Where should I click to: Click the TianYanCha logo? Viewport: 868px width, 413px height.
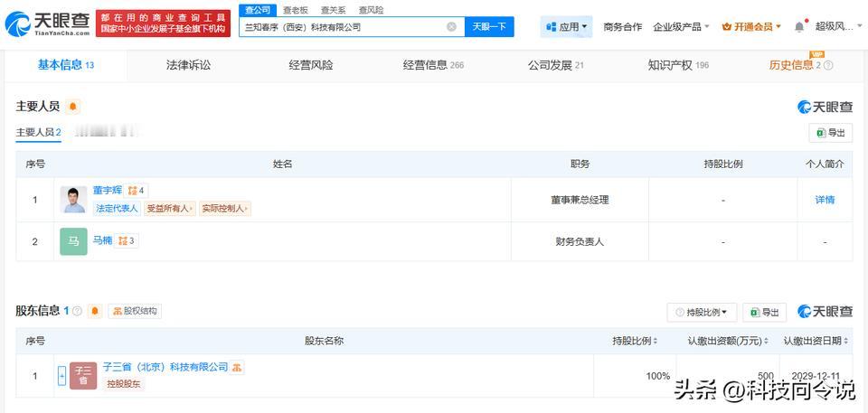tap(47, 23)
